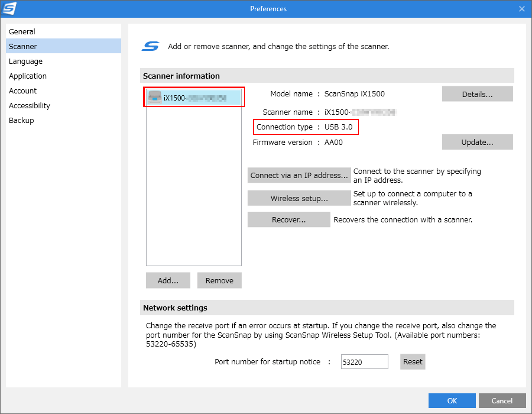This screenshot has width=532, height=414.
Task: Click the iX1500 scanner icon in list
Action: (x=155, y=98)
